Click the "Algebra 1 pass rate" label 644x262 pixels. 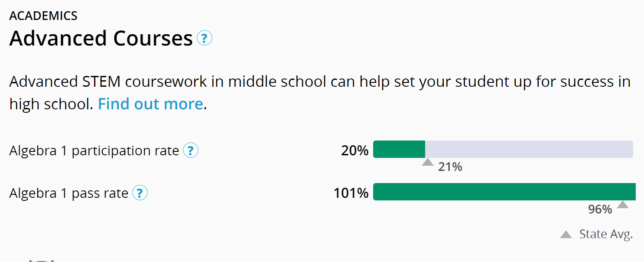[69, 193]
